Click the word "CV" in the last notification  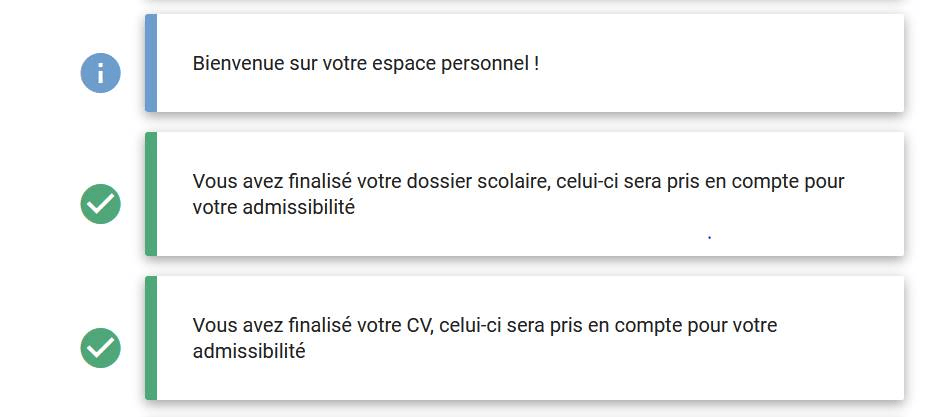[420, 325]
